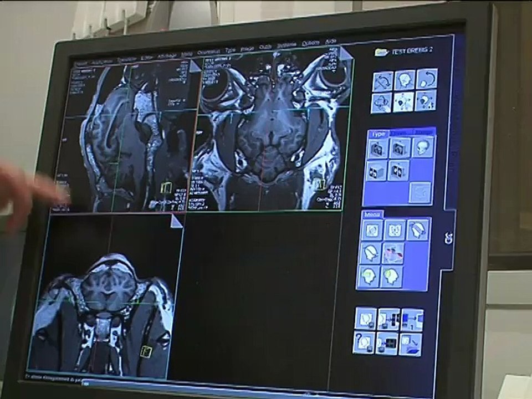The width and height of the screenshot is (532, 399).
Task: Open the Type menu in the menu bar
Action: coord(230,50)
